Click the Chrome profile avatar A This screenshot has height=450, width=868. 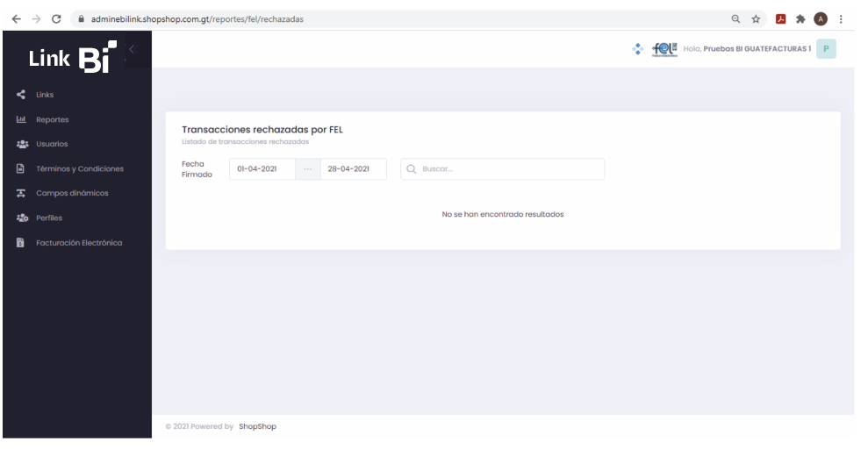(x=821, y=18)
